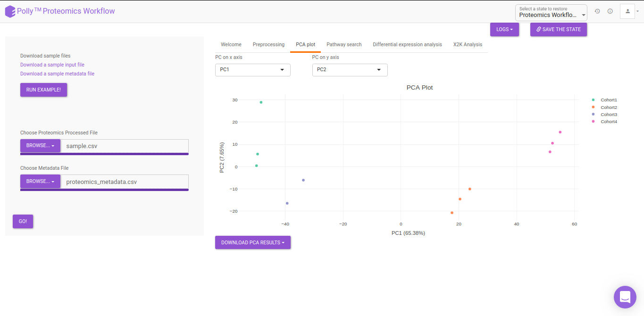The image size is (644, 316).
Task: Click the Run Example button
Action: point(43,90)
